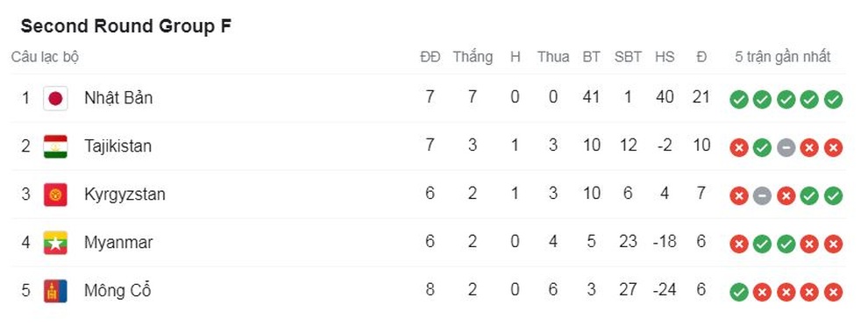The image size is (868, 333).
Task: Open the Myanmar team link
Action: click(x=118, y=243)
